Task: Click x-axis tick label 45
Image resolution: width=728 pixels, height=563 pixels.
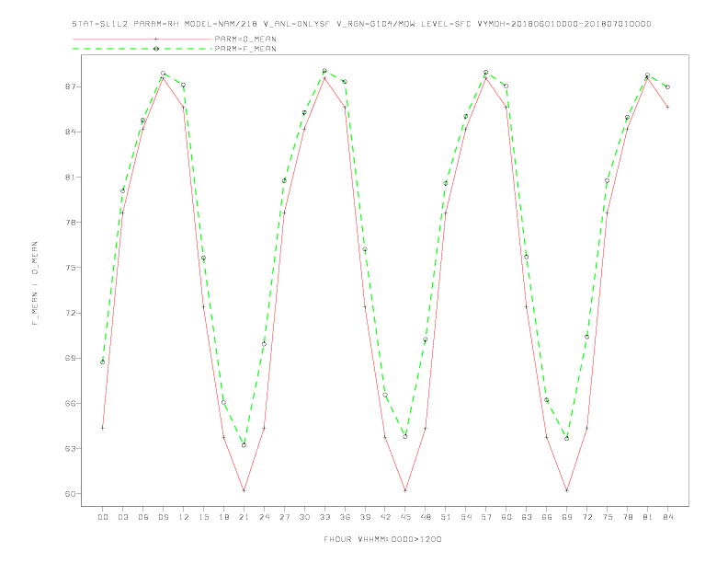Action: pyautogui.click(x=405, y=517)
